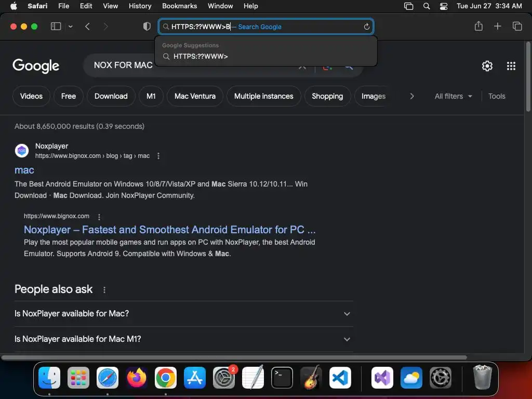Open Spotlight search in menu bar

(427, 6)
